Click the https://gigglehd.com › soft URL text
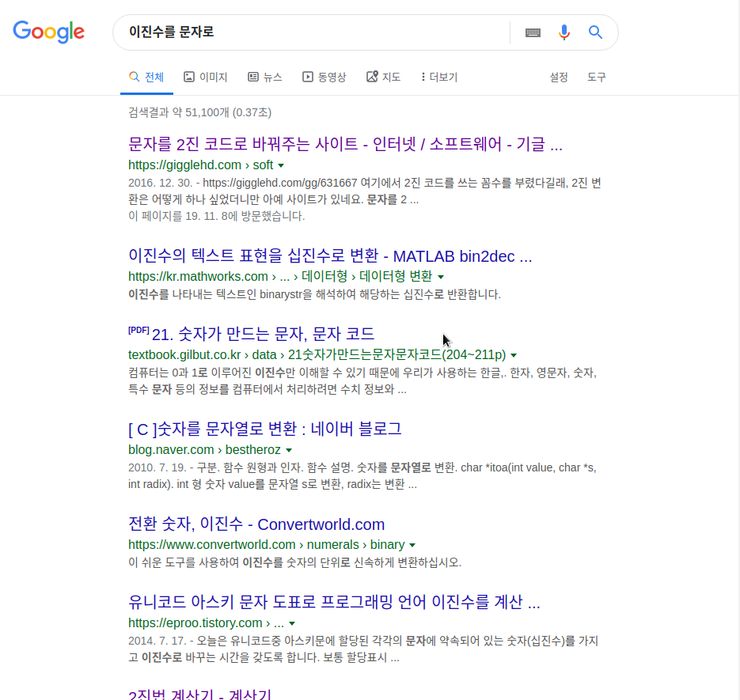Image resolution: width=740 pixels, height=700 pixels. pos(200,165)
